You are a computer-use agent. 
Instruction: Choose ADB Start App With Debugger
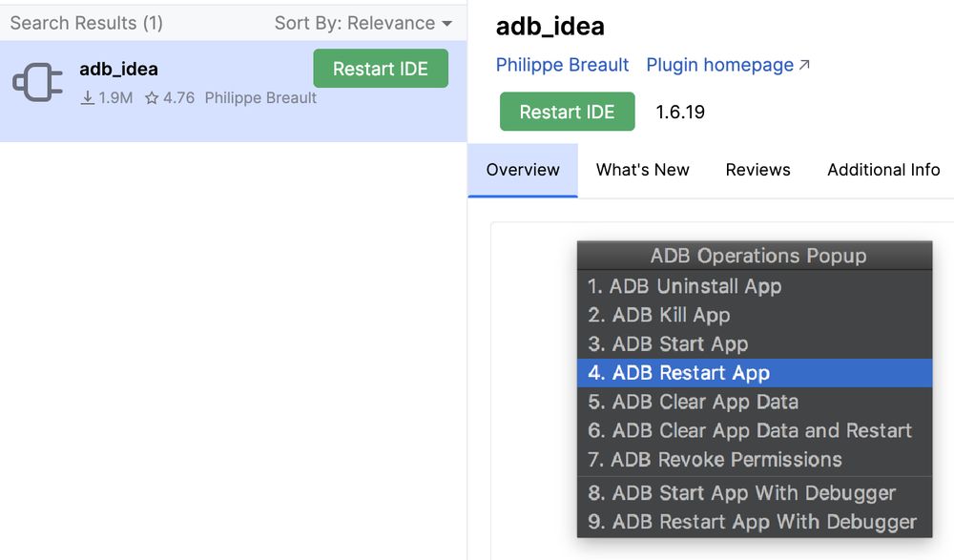pyautogui.click(x=742, y=493)
